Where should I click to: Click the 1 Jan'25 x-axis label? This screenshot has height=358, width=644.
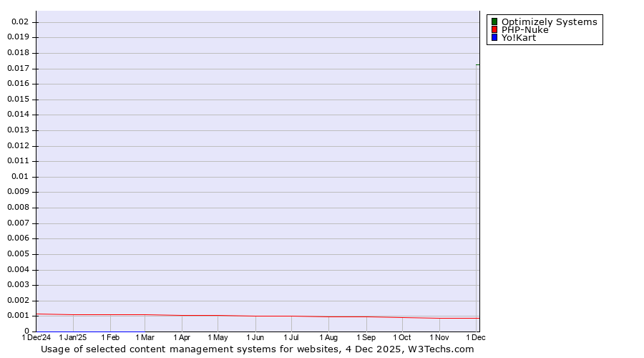(x=73, y=337)
